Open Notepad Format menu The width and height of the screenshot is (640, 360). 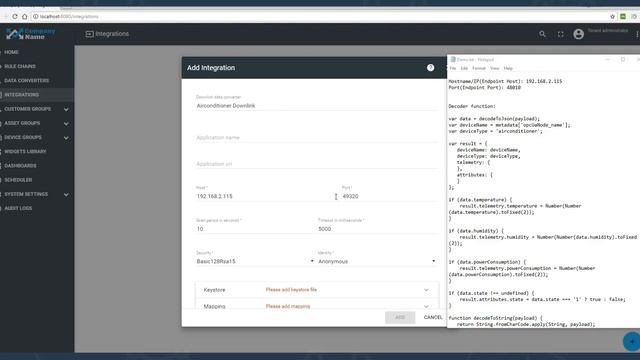click(479, 69)
